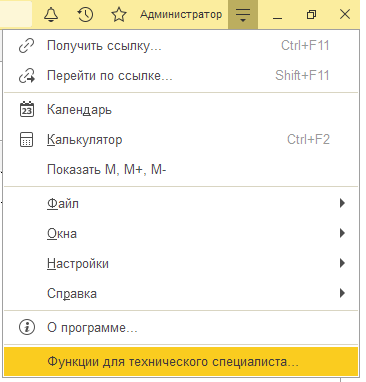Choose Показать М, М+, М- item
Image resolution: width=366 pixels, height=382 pixels.
(x=181, y=170)
